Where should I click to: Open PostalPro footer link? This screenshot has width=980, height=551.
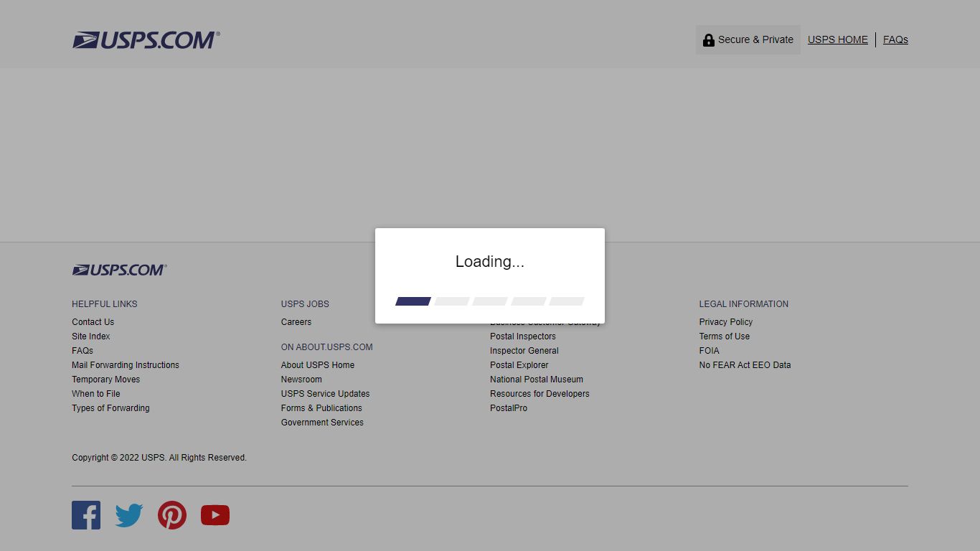(x=509, y=408)
